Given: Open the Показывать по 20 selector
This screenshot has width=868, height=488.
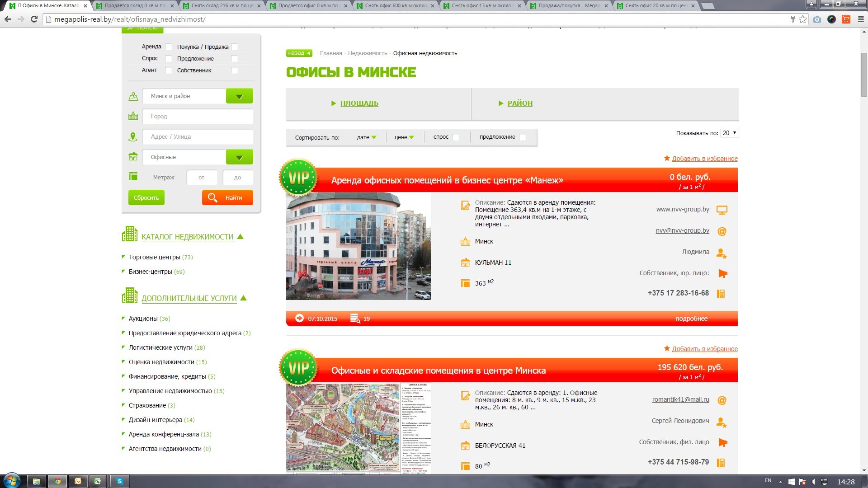Looking at the screenshot, I should [x=729, y=133].
